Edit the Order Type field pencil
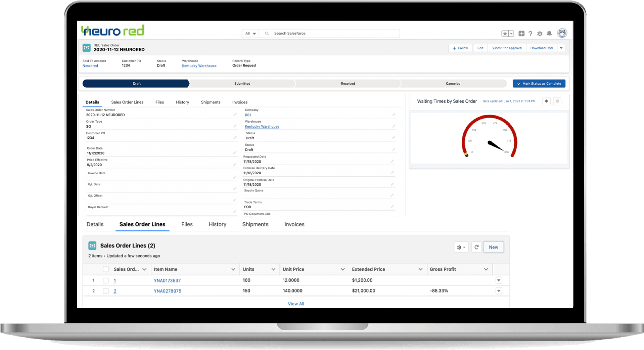 click(235, 126)
